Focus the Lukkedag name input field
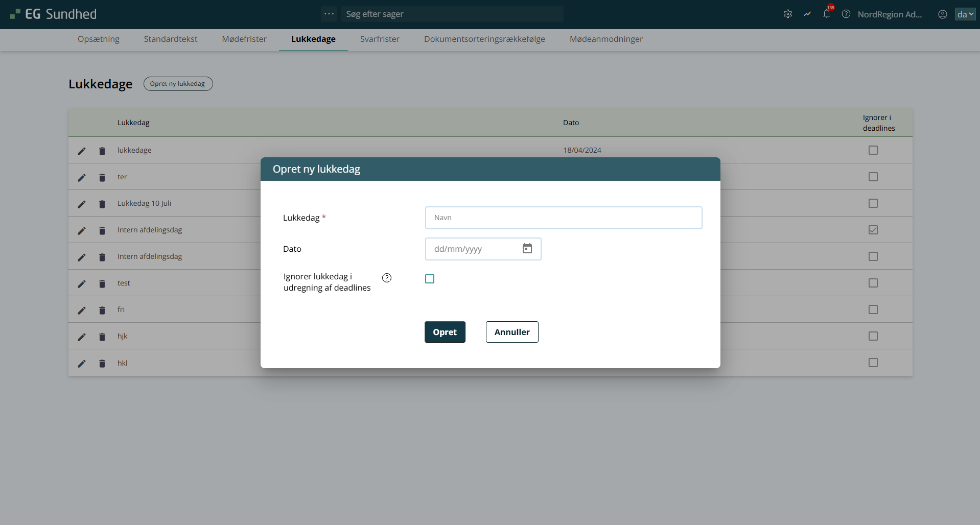 [x=563, y=218]
